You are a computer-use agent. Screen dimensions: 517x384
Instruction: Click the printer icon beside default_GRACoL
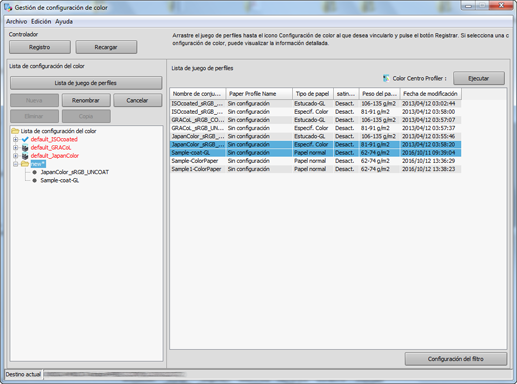click(25, 148)
